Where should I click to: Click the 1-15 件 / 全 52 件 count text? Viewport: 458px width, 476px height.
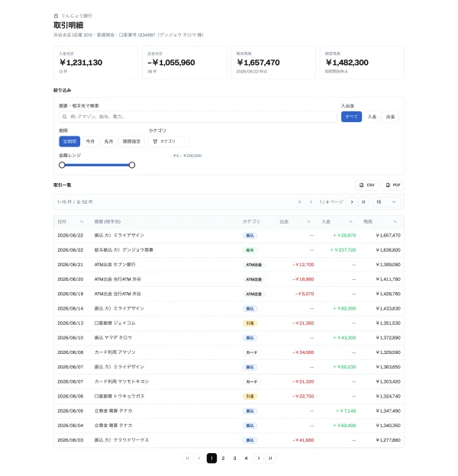[75, 202]
